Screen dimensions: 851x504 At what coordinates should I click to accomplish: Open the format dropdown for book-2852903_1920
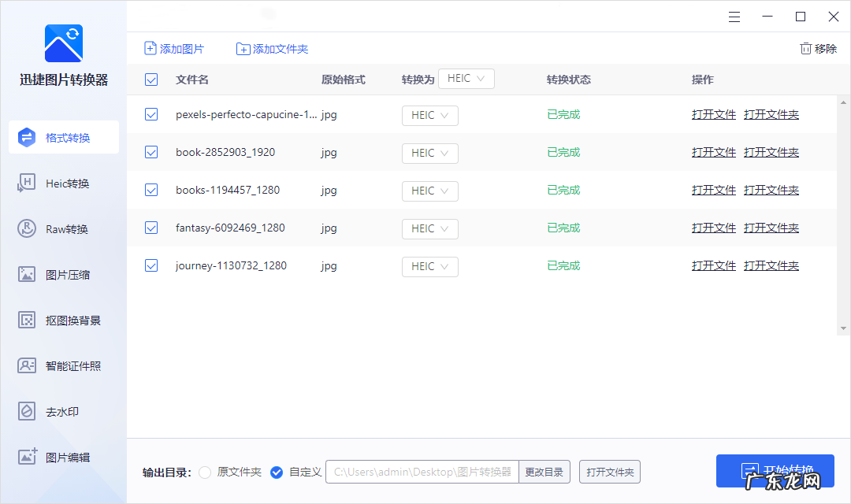pyautogui.click(x=429, y=153)
